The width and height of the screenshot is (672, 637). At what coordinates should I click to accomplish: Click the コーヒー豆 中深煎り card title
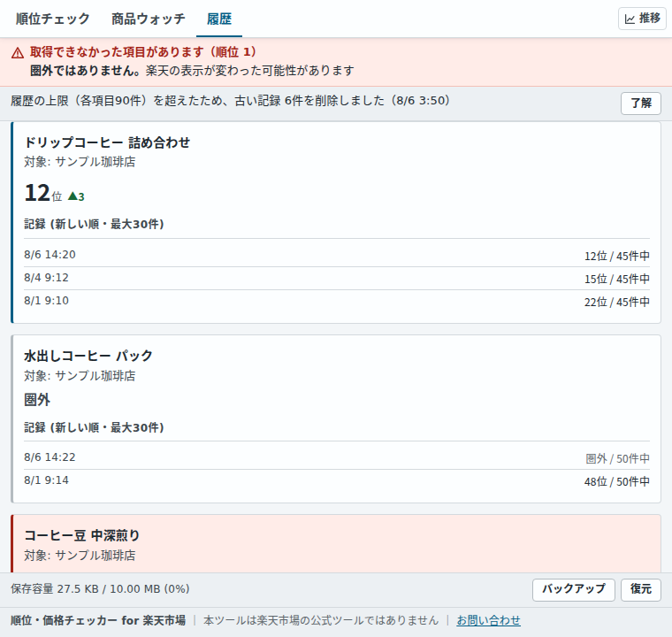[82, 535]
